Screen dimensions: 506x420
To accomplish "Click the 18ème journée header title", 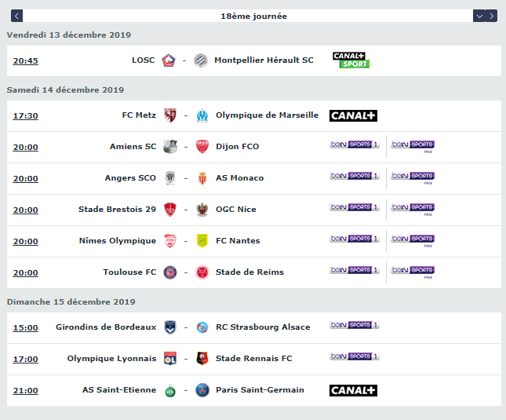I will 253,16.
